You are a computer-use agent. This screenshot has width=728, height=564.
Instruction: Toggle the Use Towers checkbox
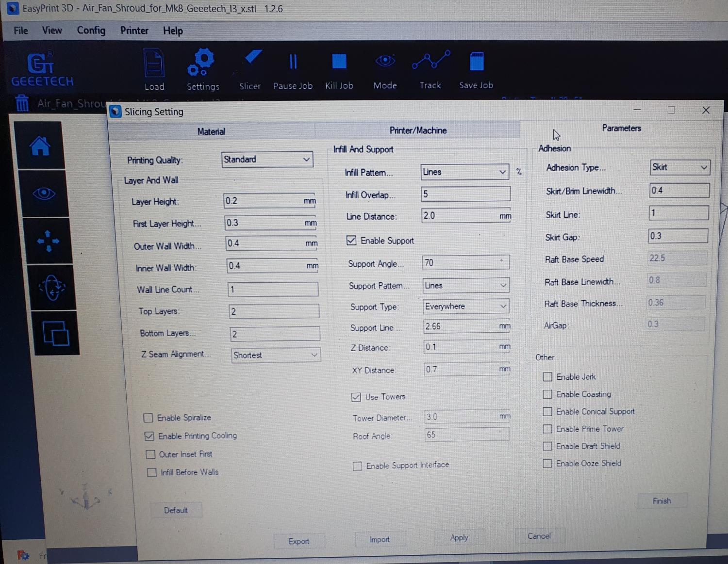pos(356,397)
